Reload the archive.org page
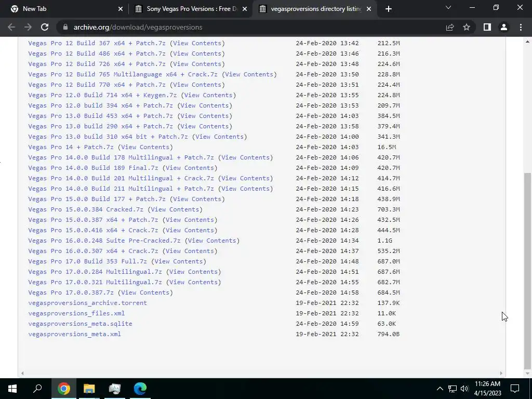This screenshot has width=532, height=399. pos(45,27)
